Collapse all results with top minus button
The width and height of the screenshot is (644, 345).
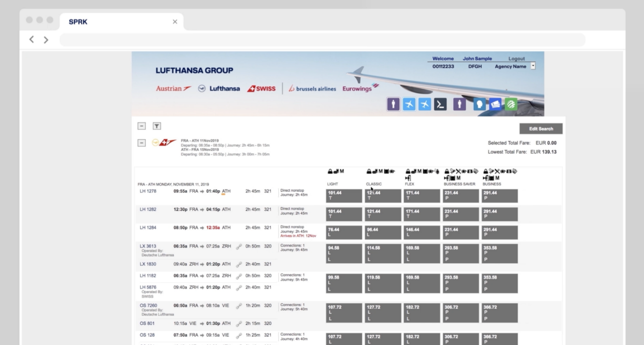click(142, 126)
